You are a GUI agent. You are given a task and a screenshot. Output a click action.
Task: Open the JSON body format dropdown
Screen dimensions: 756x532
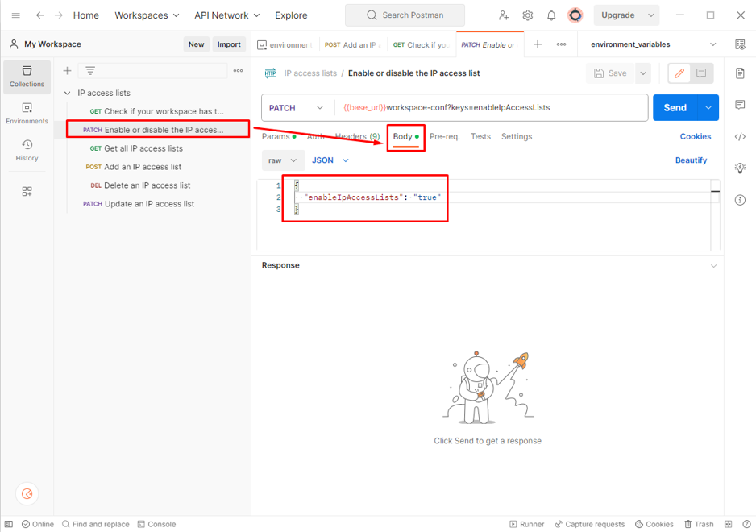pos(330,160)
